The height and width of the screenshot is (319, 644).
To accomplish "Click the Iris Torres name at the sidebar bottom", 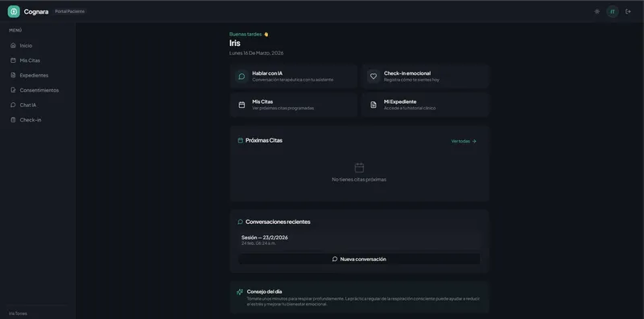I will 18,313.
